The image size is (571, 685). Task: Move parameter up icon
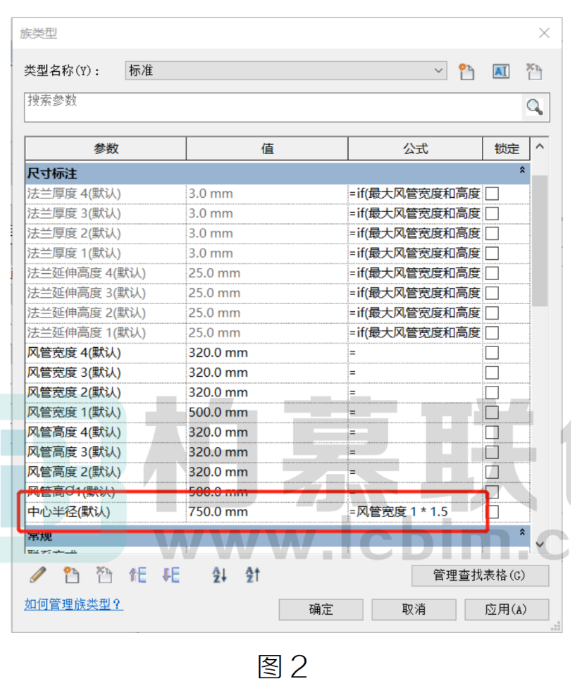pos(138,575)
